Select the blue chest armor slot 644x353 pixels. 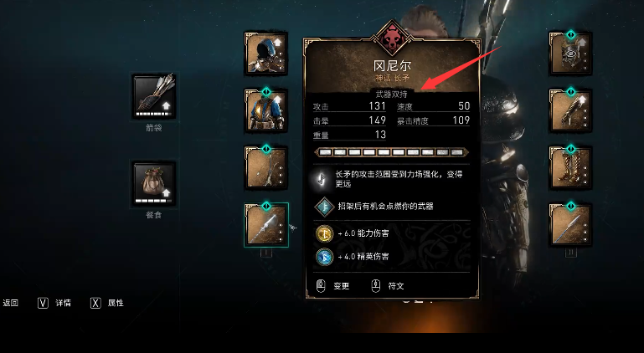(x=265, y=110)
